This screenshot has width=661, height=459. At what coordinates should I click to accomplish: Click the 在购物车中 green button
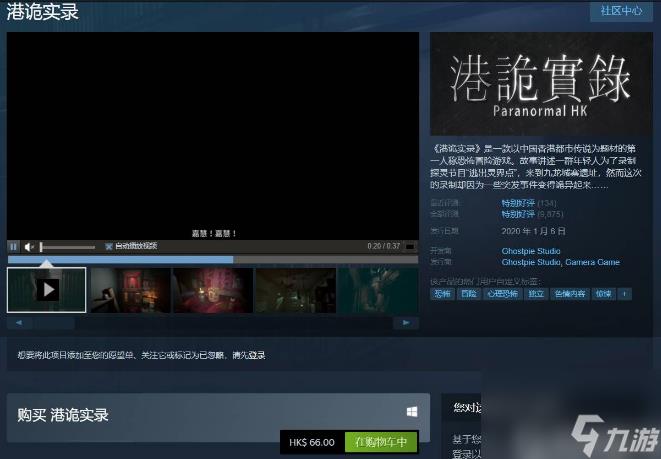point(381,442)
